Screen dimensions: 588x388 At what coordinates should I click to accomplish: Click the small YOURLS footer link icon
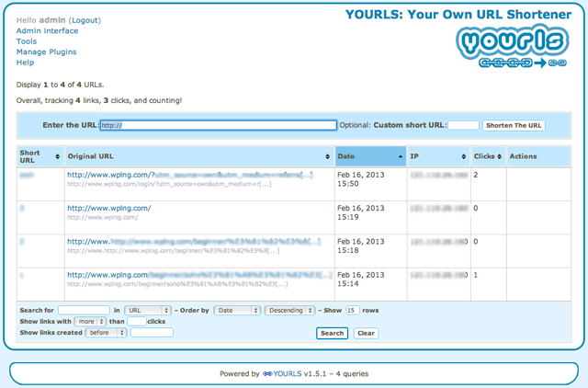[x=267, y=373]
